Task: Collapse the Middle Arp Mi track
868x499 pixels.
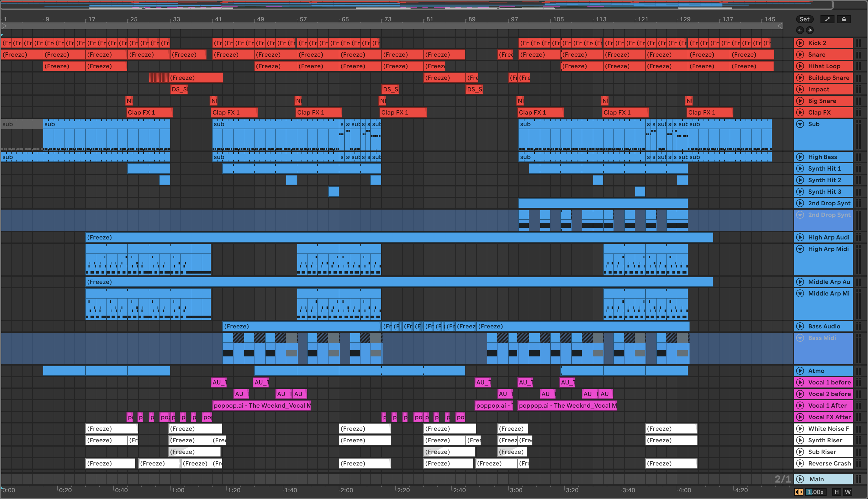Action: click(800, 293)
